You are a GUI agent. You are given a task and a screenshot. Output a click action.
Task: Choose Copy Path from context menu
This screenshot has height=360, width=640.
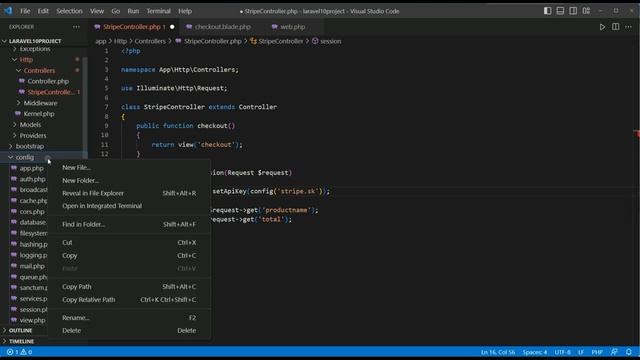pyautogui.click(x=129, y=287)
